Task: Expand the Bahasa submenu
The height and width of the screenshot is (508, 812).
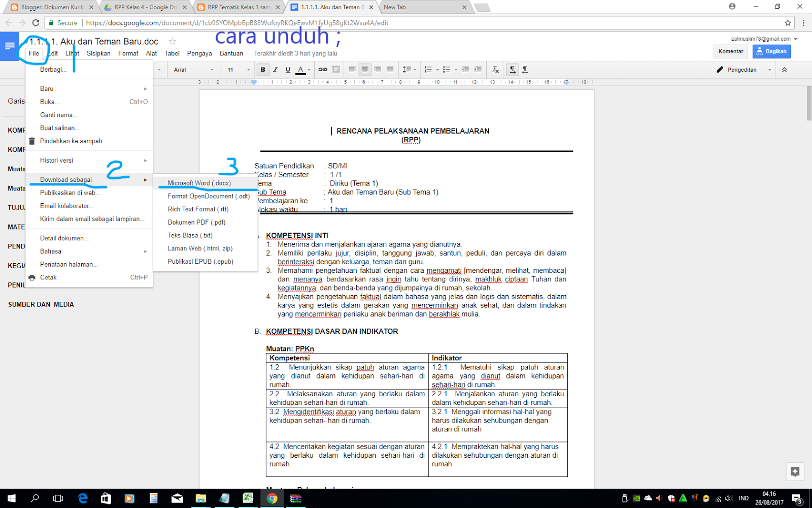Action: (x=89, y=251)
